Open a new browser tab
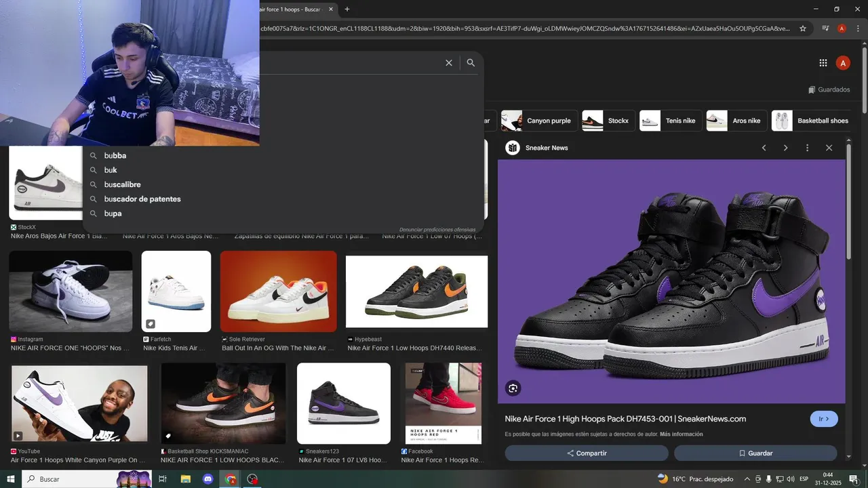The width and height of the screenshot is (868, 488). point(347,9)
